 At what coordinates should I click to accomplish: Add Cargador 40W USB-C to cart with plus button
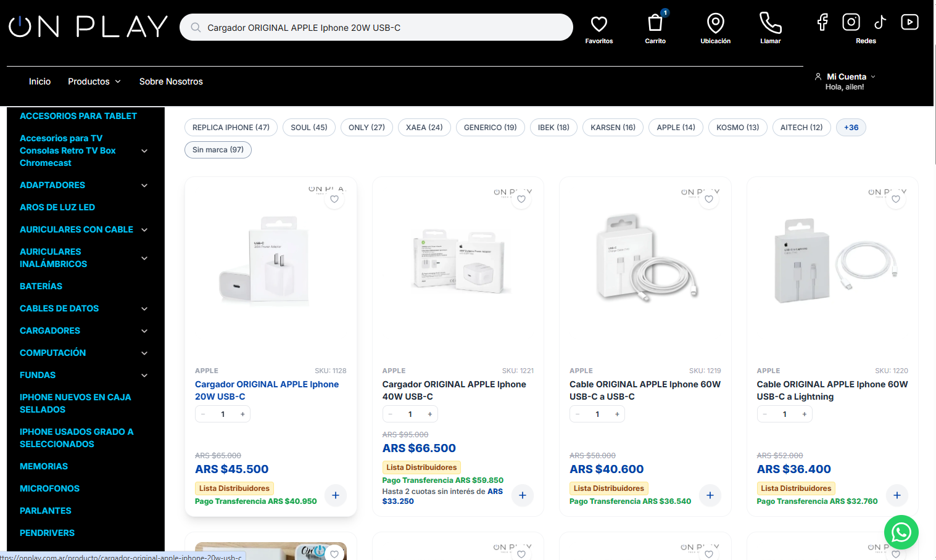pos(523,495)
